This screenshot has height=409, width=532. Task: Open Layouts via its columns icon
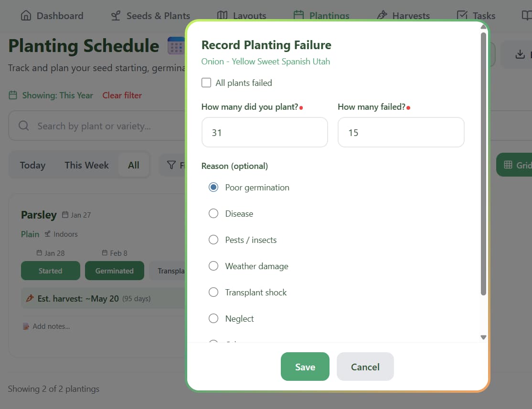(223, 15)
